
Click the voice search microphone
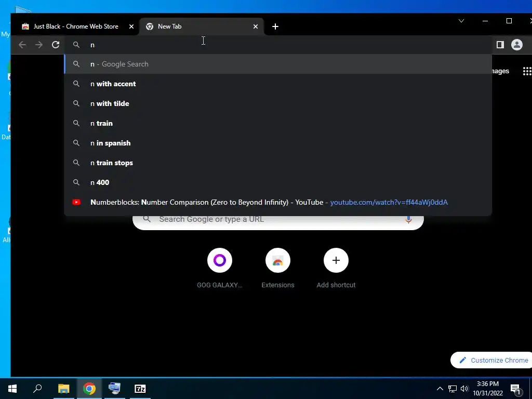pos(408,220)
